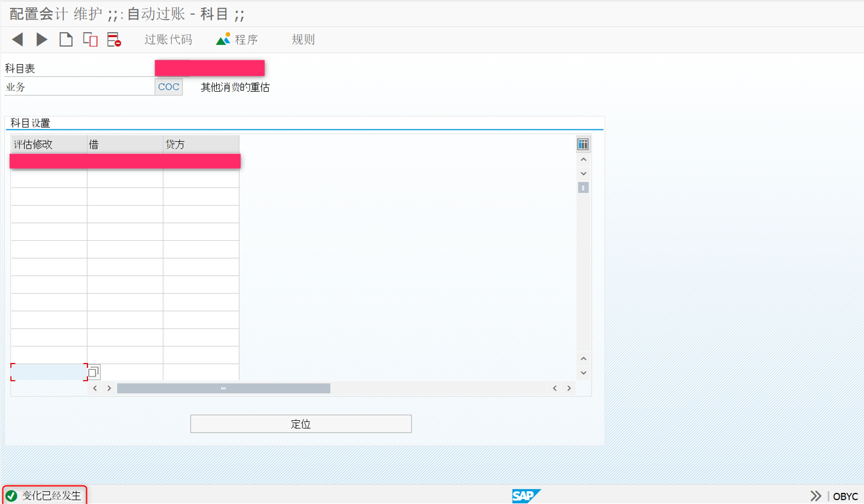Image resolution: width=864 pixels, height=504 pixels.
Task: Click the previous entry back arrow icon
Action: click(17, 39)
